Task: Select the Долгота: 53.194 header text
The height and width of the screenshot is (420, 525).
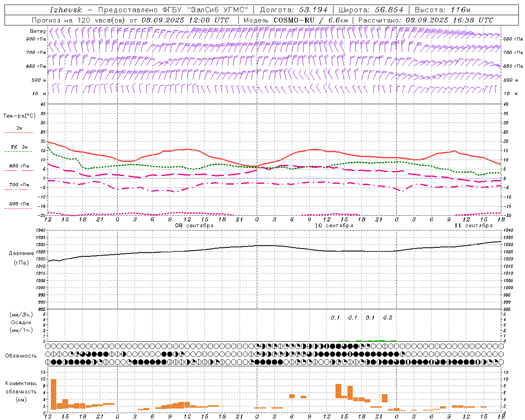Action: (294, 10)
